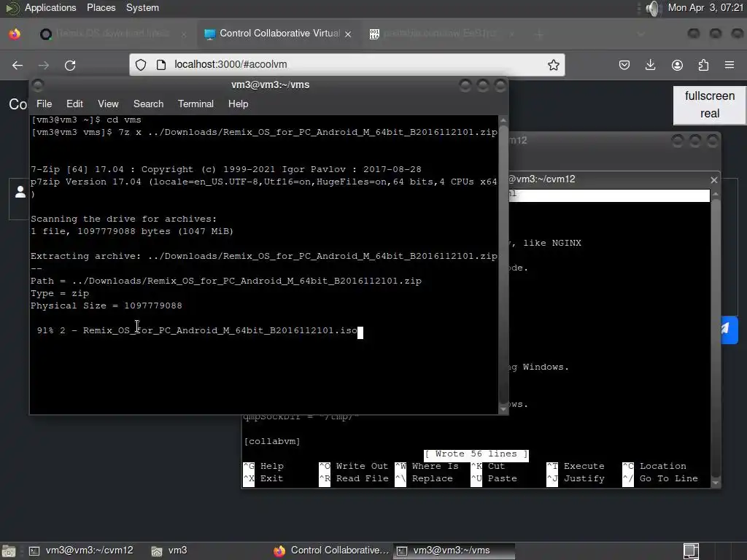747x560 pixels.
Task: Click the MATE menu logo icon
Action: tap(12, 8)
